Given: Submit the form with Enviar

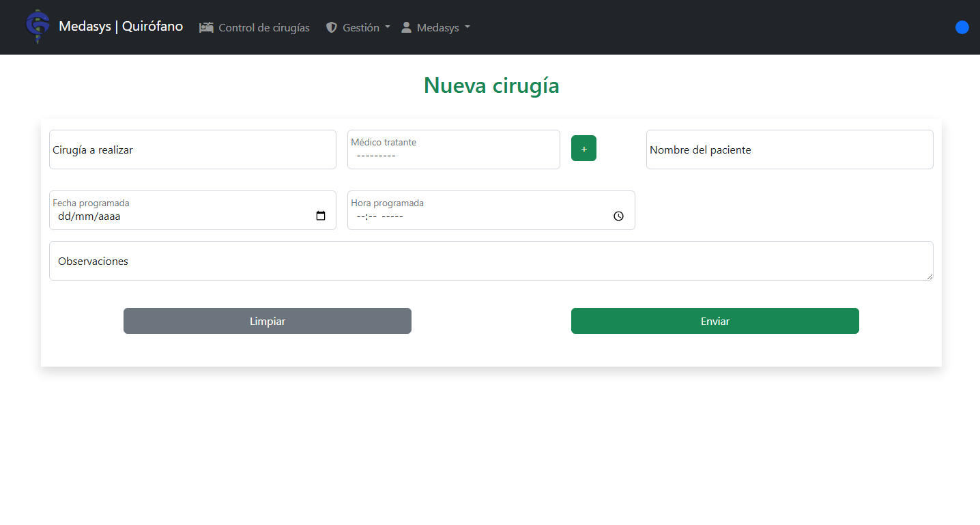Looking at the screenshot, I should [x=715, y=321].
